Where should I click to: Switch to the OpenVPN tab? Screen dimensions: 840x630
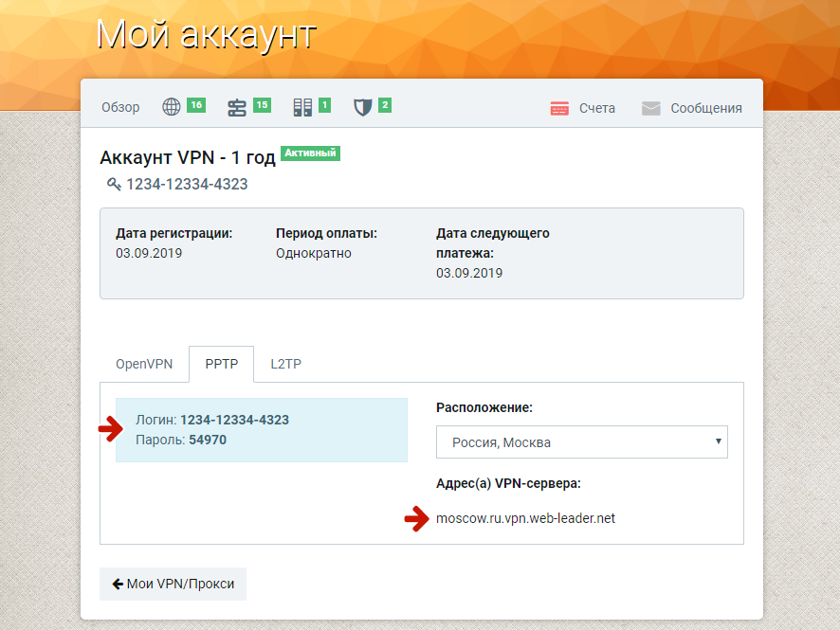tap(144, 363)
